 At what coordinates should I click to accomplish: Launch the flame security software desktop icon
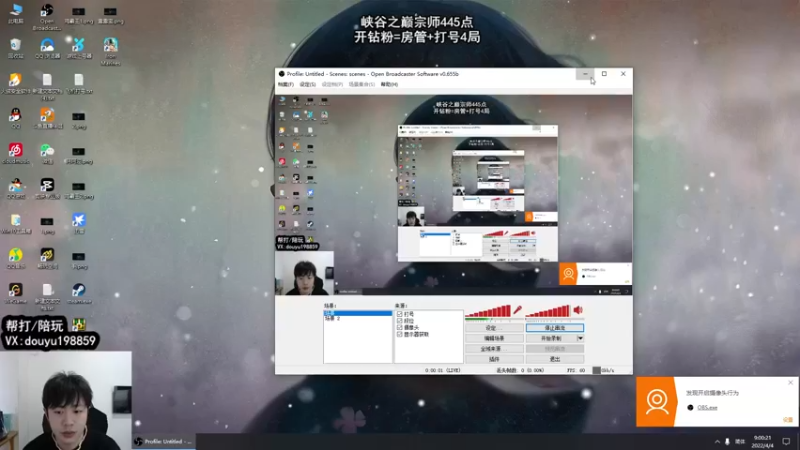pos(15,83)
